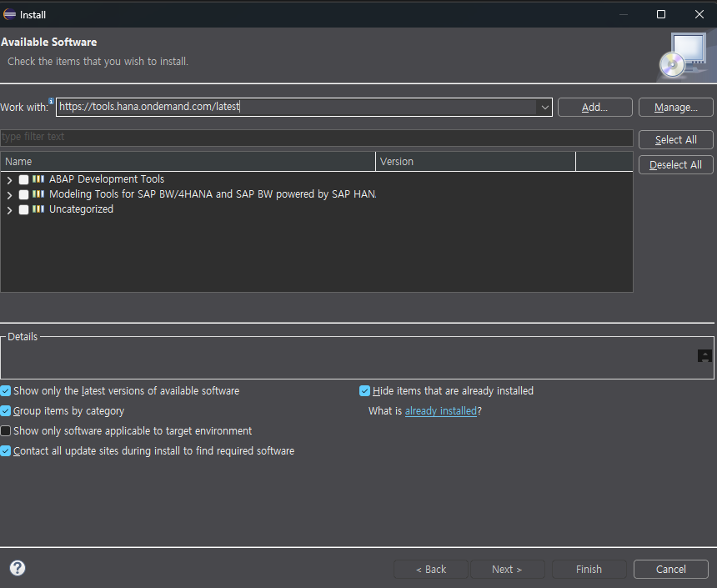Viewport: 717px width, 588px height.
Task: Click the info icon next to Work with
Action: (51, 101)
